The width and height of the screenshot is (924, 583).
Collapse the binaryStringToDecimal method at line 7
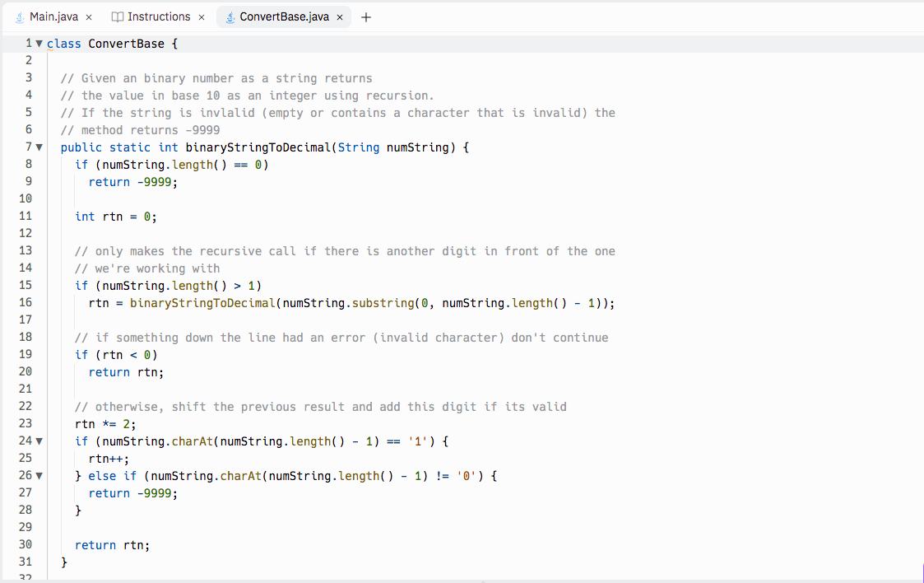[39, 147]
